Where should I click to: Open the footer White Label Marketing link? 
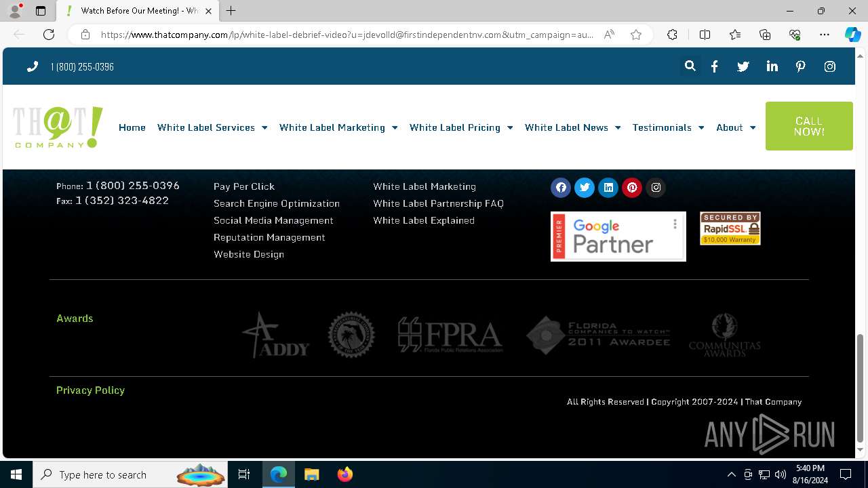pyautogui.click(x=425, y=186)
